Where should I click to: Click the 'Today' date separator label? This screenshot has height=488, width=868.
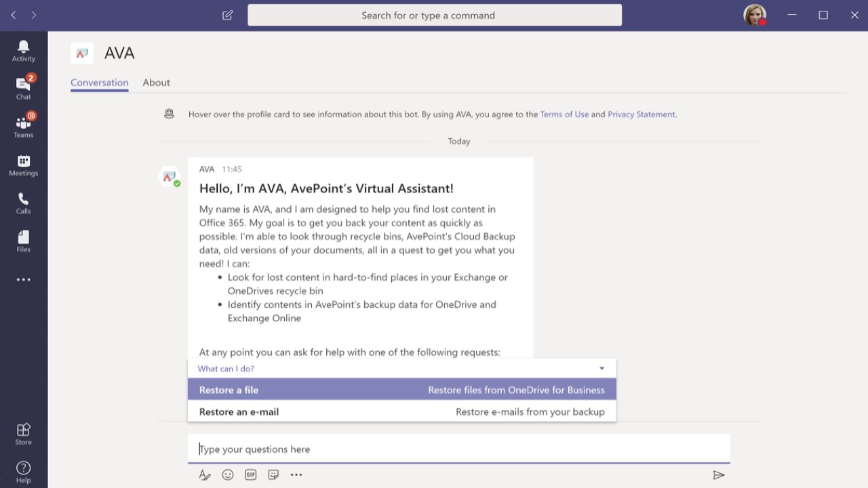459,141
